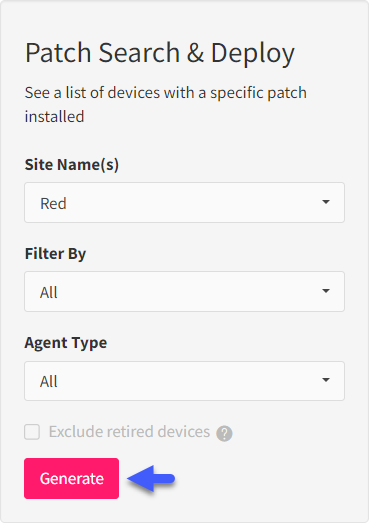Click the blue arrow pointing at Generate
This screenshot has height=523, width=369.
[x=151, y=479]
